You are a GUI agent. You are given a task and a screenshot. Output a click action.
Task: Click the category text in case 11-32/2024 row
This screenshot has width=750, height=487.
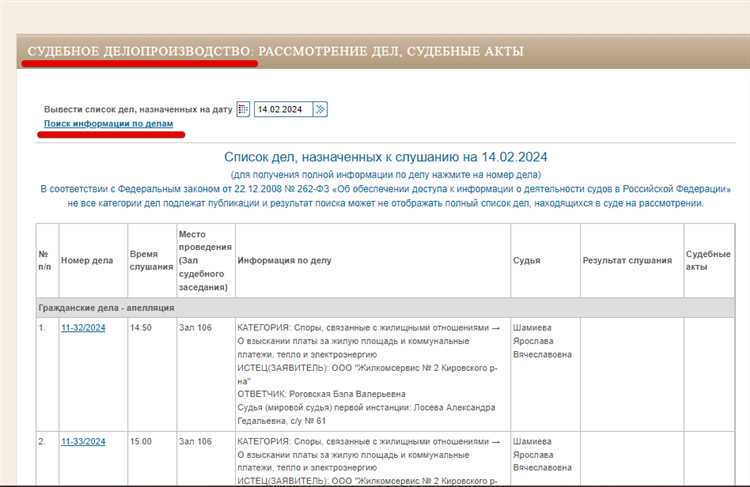point(368,341)
